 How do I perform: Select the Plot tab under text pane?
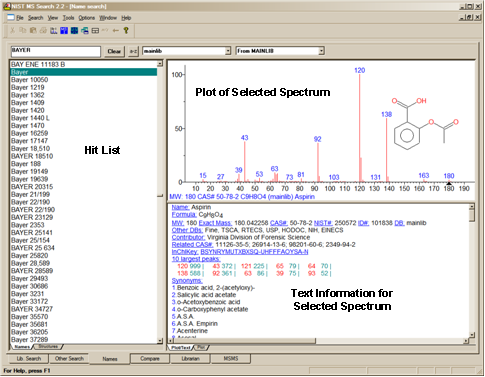click(x=201, y=347)
